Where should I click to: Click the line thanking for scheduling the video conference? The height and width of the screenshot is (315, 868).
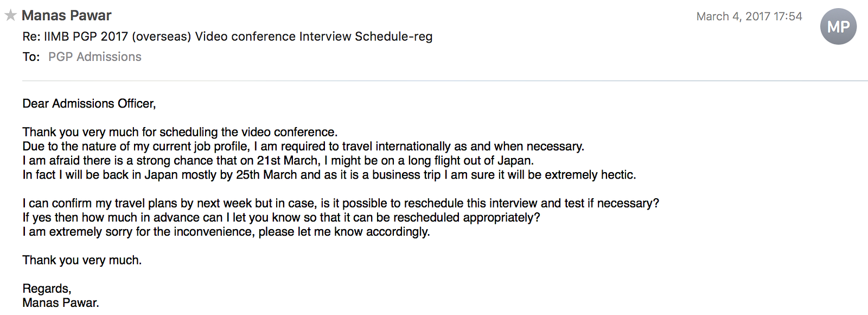point(180,132)
